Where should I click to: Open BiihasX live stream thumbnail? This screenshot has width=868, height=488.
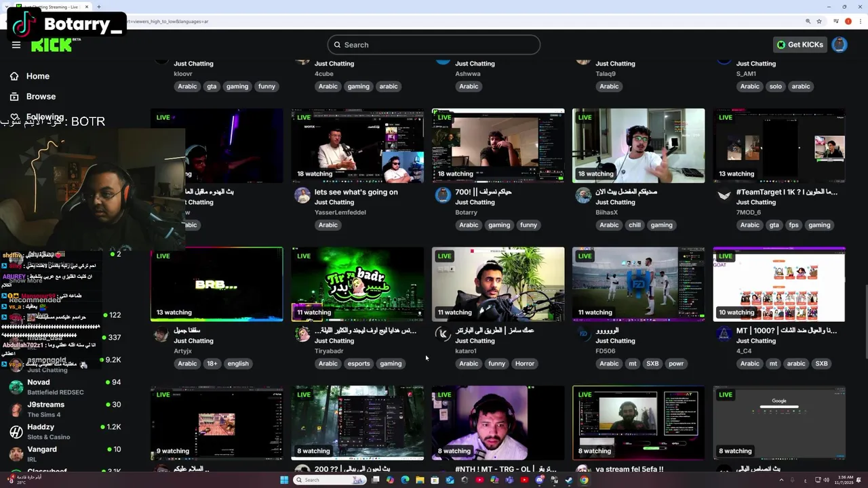click(x=638, y=146)
